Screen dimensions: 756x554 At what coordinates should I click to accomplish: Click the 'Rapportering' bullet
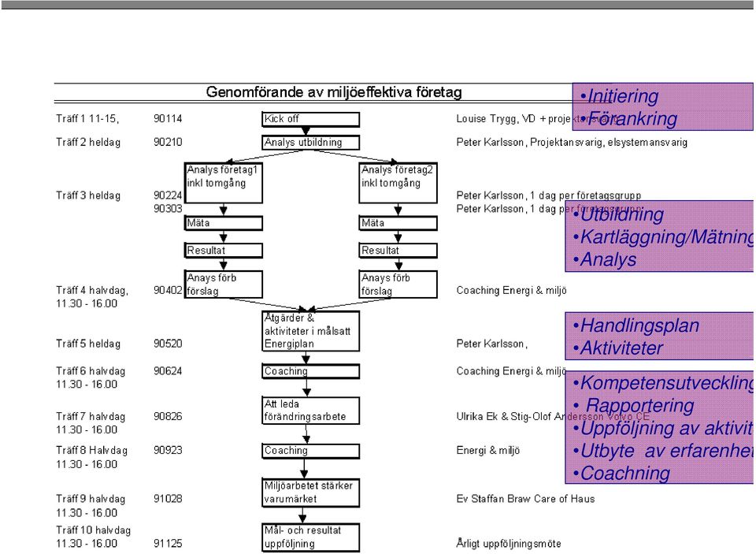point(633,405)
